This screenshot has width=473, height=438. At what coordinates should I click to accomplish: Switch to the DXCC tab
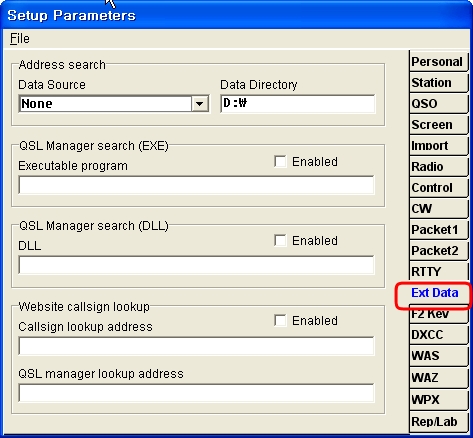pyautogui.click(x=438, y=335)
